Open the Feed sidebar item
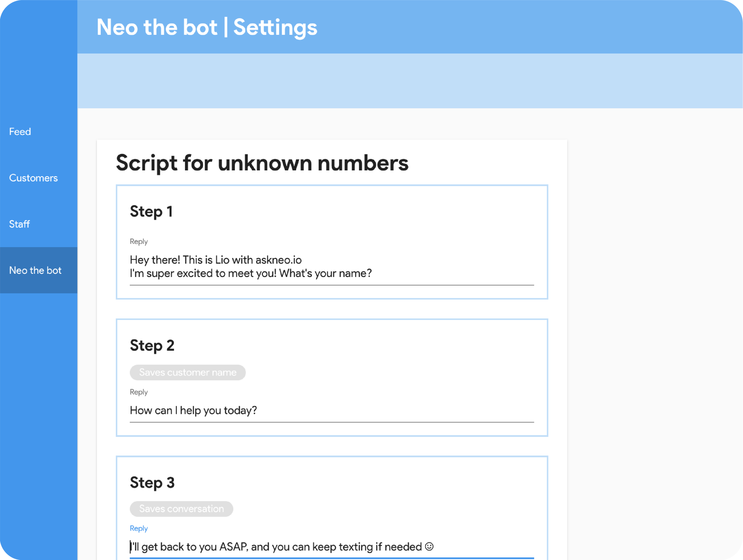 coord(20,132)
